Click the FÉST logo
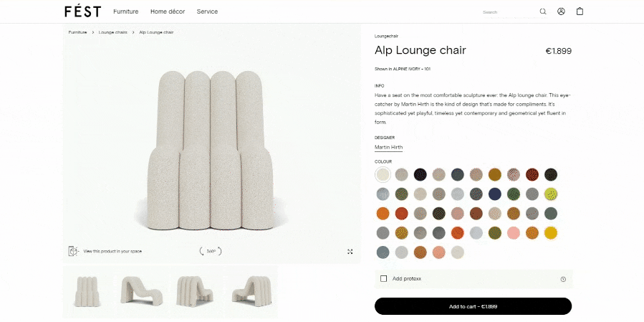Screen dimensions: 644x322 pos(82,11)
